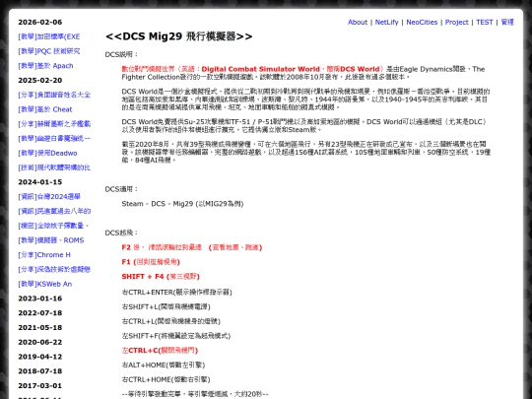Open the [分享] article link under 2025-02-20 ending 姓名大全
The image size is (532, 399).
[54, 95]
